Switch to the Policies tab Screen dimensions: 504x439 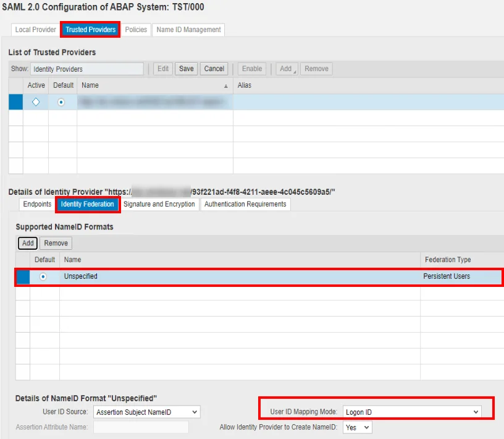pos(136,29)
